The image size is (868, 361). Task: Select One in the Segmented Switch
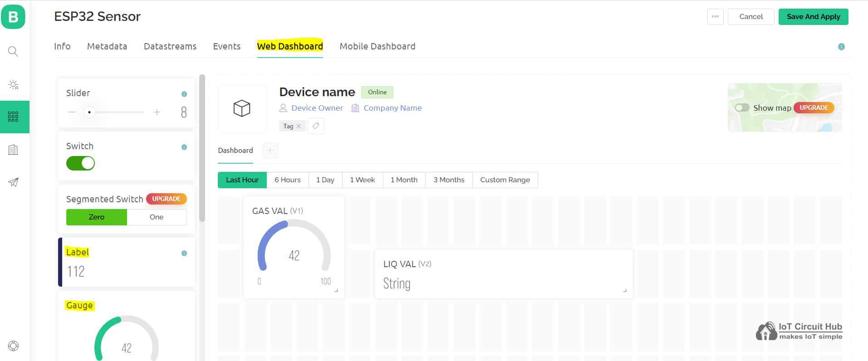[157, 217]
